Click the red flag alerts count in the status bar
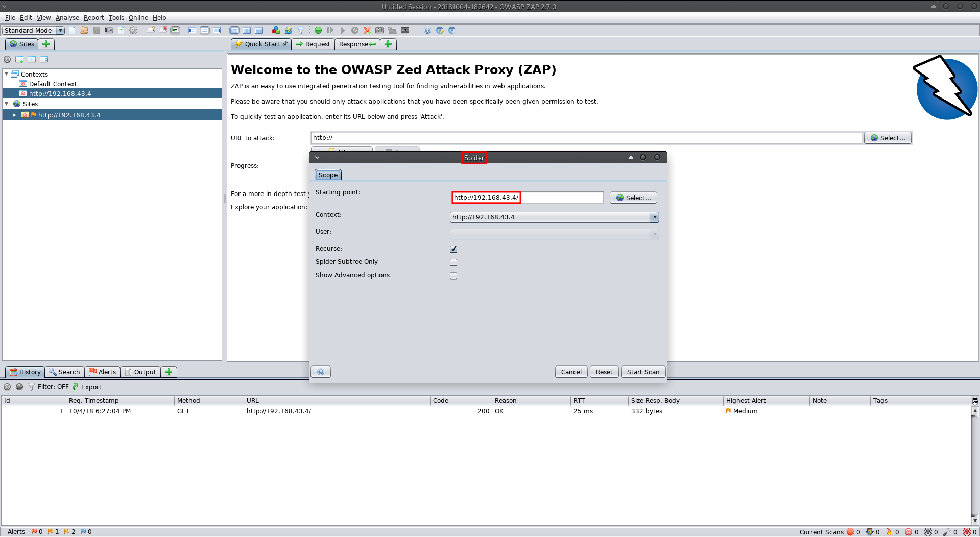 pos(37,531)
